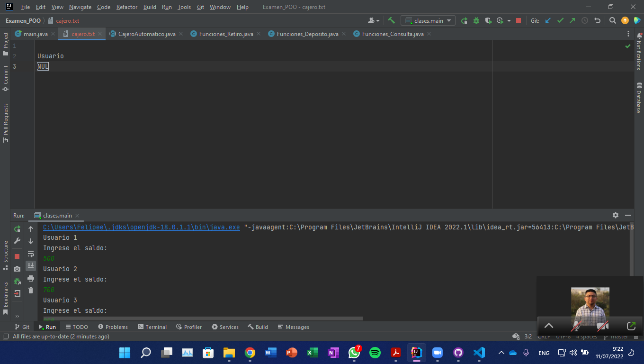Open clases.main run configuration dropdown

click(428, 20)
